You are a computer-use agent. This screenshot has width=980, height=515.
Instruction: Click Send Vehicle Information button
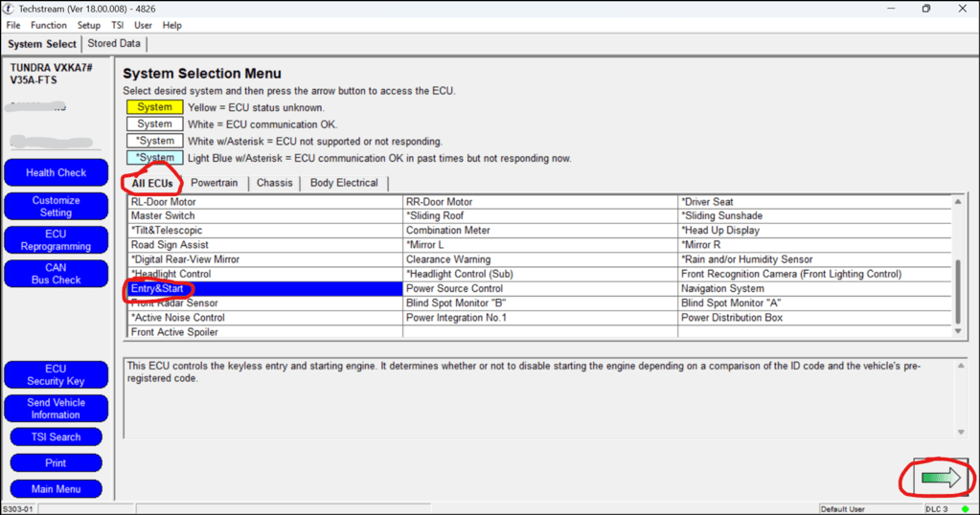pyautogui.click(x=57, y=409)
